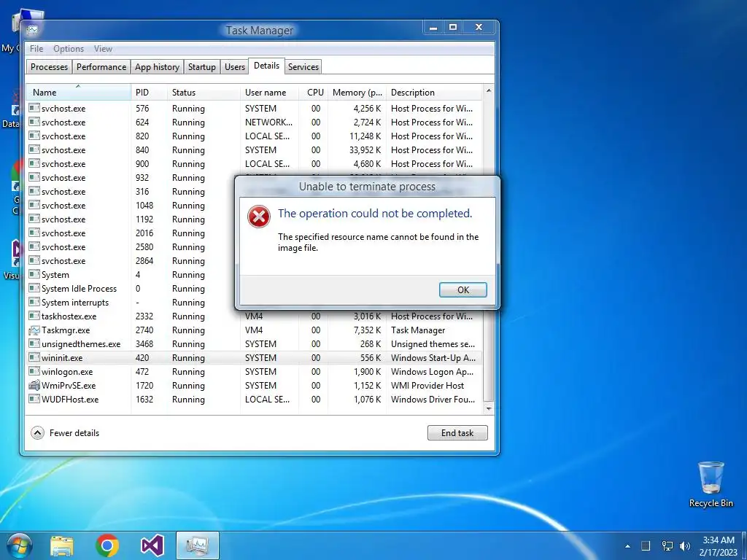
Task: Click the System interrupts row icon
Action: click(x=34, y=303)
